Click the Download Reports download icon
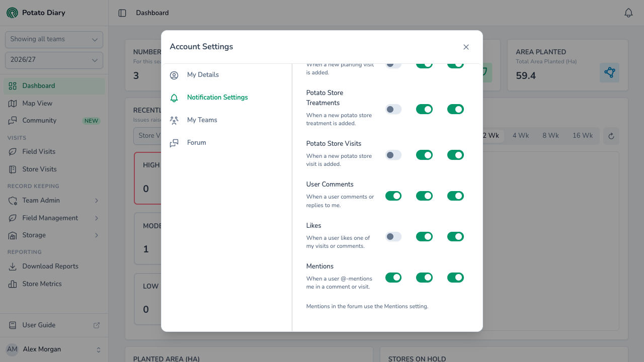This screenshot has width=644, height=362. click(13, 266)
